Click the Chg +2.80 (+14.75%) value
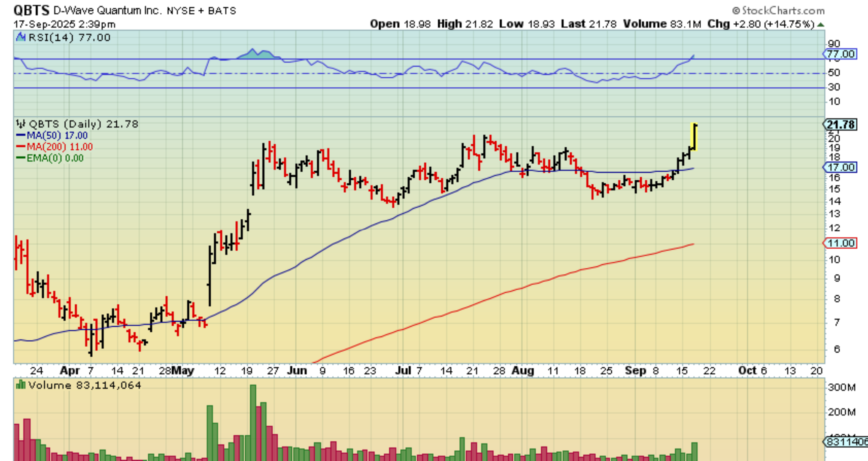Screen dimensions: 868x461 (761, 24)
